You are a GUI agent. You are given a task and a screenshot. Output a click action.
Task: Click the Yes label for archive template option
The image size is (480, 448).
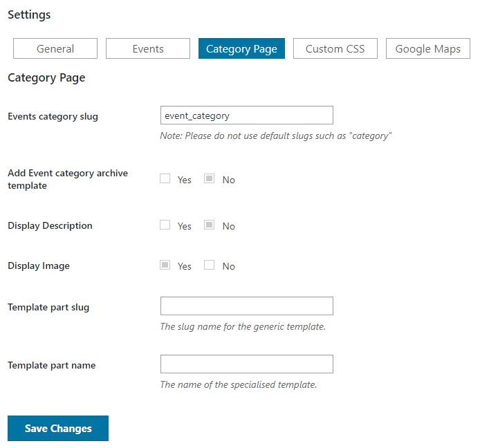coord(184,180)
